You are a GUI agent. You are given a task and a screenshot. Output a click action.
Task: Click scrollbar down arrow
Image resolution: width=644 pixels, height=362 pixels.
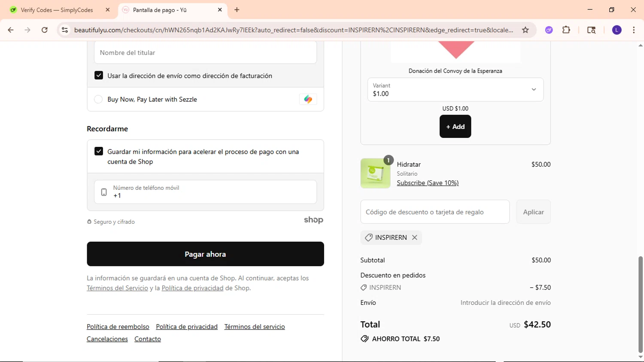coord(641,357)
